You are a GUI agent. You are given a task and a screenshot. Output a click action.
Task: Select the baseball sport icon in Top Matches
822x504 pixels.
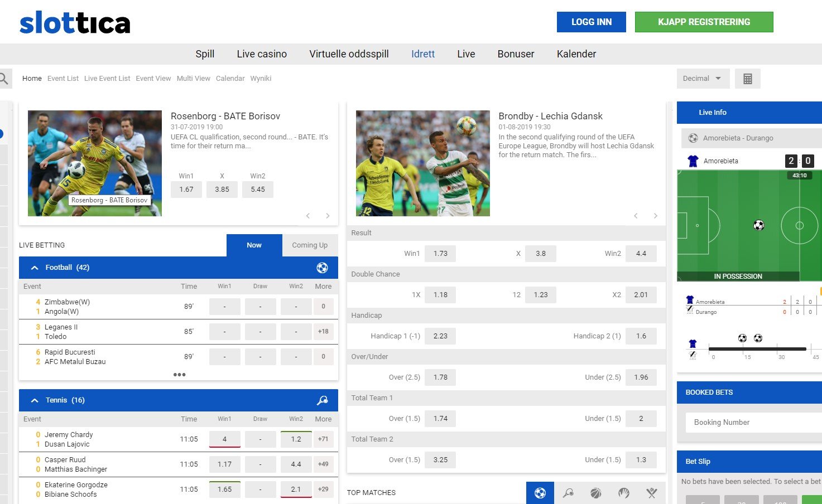pyautogui.click(x=651, y=493)
